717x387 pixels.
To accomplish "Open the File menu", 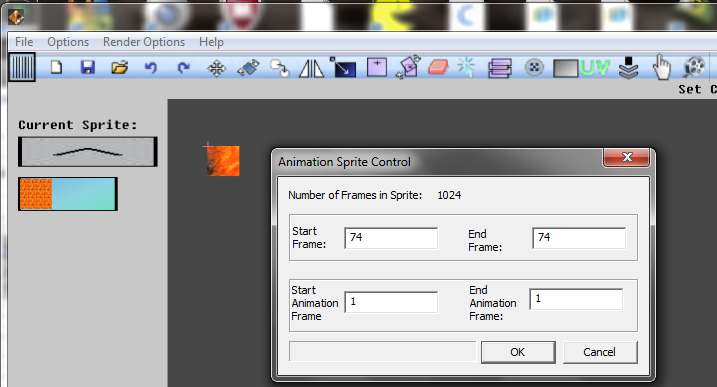I will [x=24, y=42].
